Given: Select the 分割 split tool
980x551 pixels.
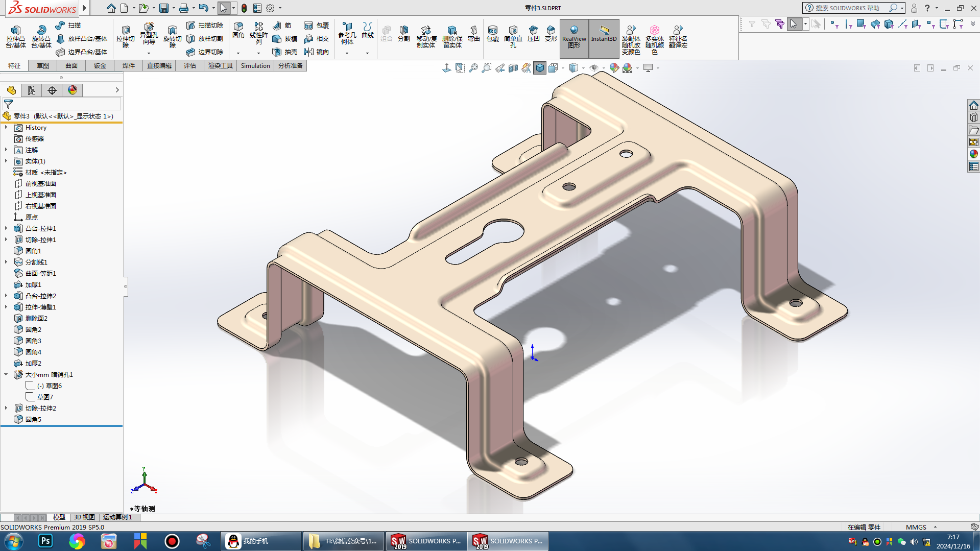Looking at the screenshot, I should [404, 34].
